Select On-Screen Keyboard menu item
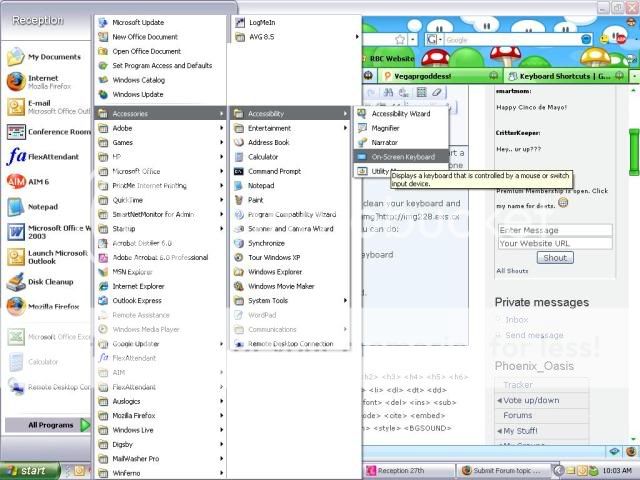640x480 pixels. (401, 157)
